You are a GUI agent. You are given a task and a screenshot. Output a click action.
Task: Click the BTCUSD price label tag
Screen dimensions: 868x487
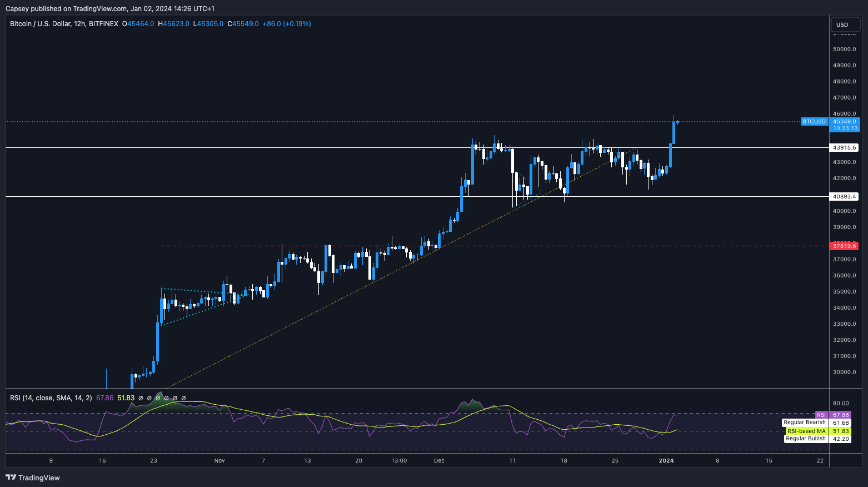pyautogui.click(x=814, y=122)
